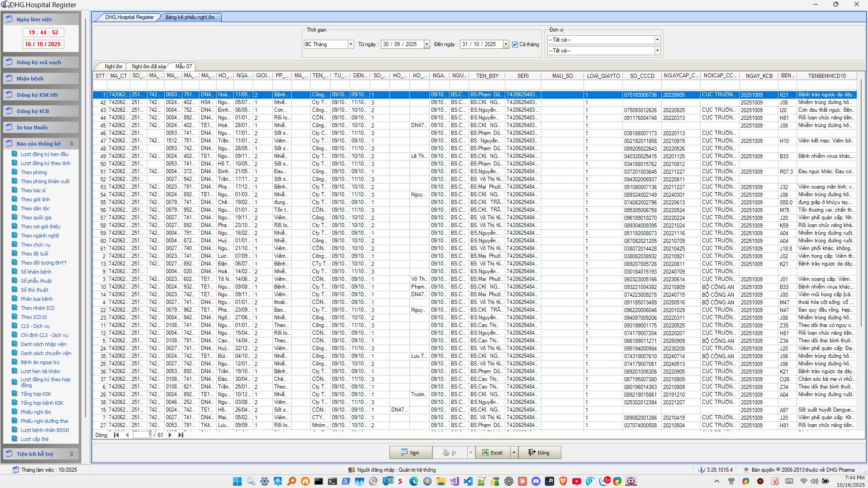Open the Nghỉ ốm đã xóa tab
This screenshot has height=488, width=868.
148,66
